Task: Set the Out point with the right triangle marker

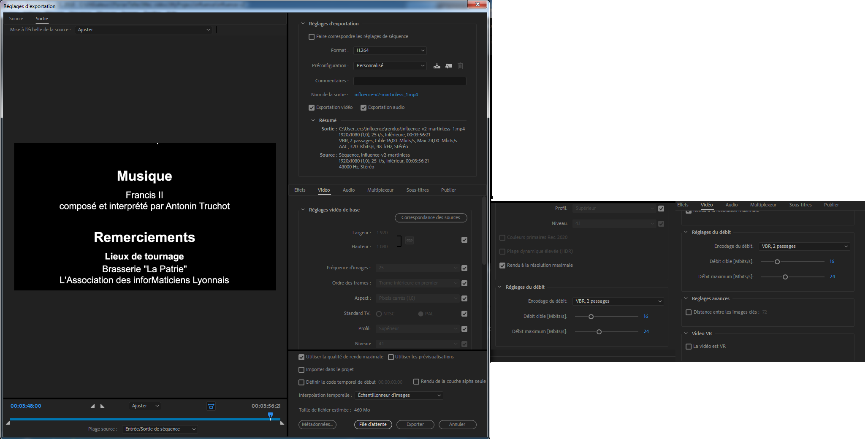Action: 102,406
